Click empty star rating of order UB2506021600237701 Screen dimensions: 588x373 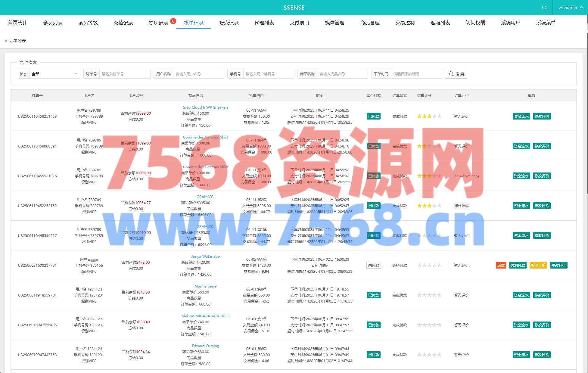429,265
